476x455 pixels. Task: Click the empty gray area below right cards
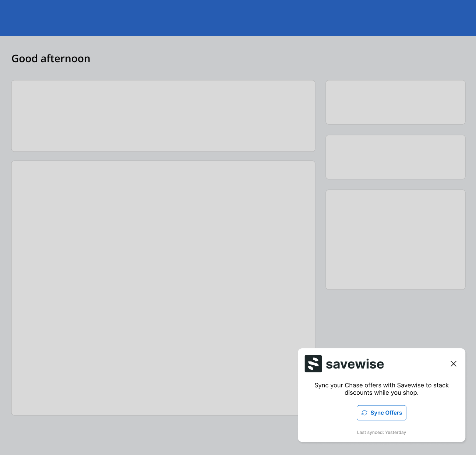pos(395,318)
